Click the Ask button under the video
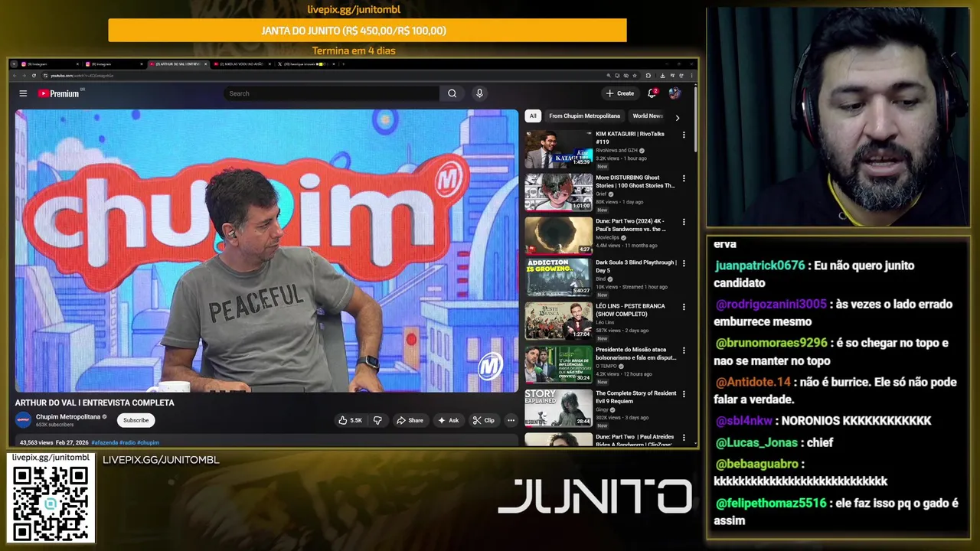The image size is (980, 551). (x=448, y=420)
